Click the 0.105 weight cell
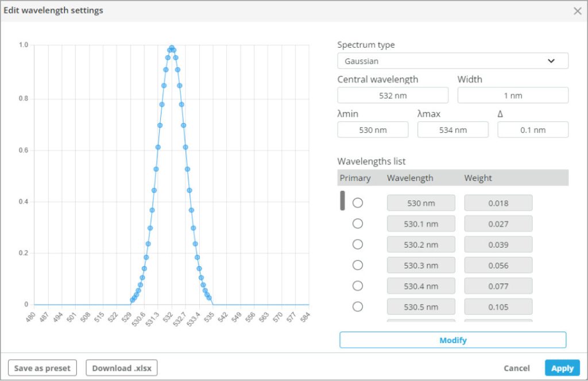588x381 pixels. tap(498, 307)
